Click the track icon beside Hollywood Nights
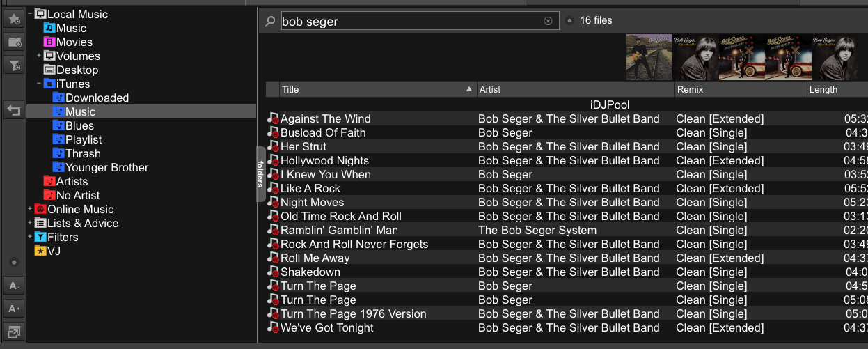This screenshot has width=868, height=349. pos(273,160)
